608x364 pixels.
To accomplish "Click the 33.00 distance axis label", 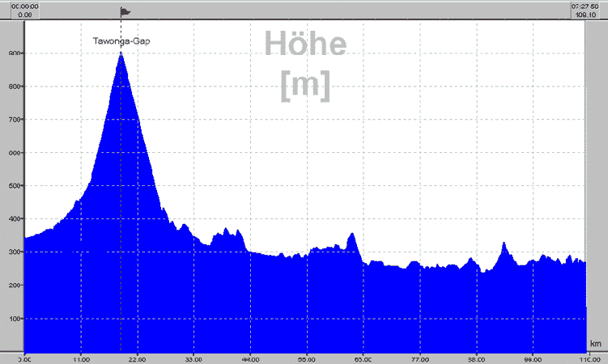I will [x=193, y=357].
